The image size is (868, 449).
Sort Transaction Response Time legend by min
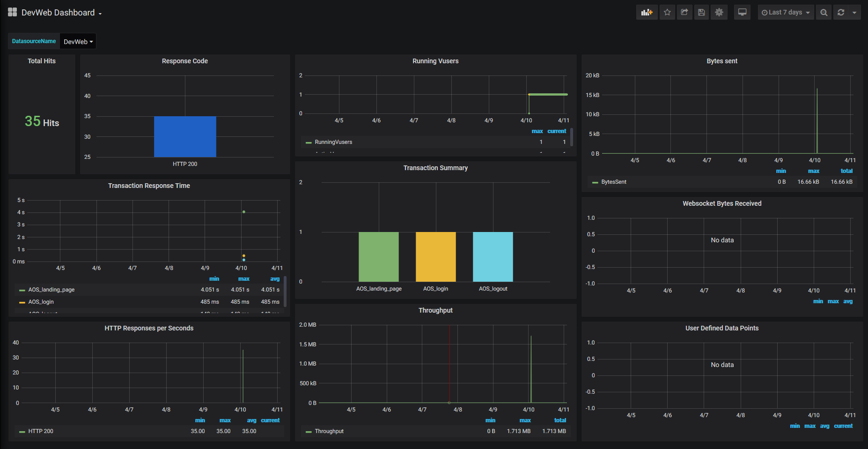(x=214, y=279)
